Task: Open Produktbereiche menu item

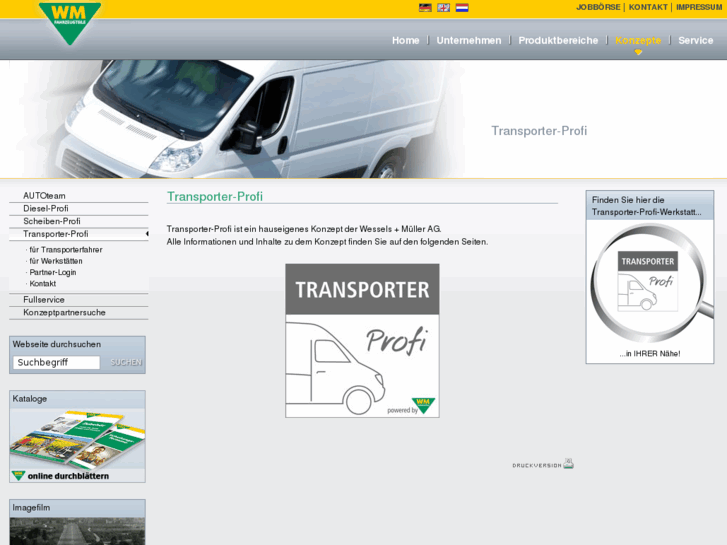Action: [558, 40]
